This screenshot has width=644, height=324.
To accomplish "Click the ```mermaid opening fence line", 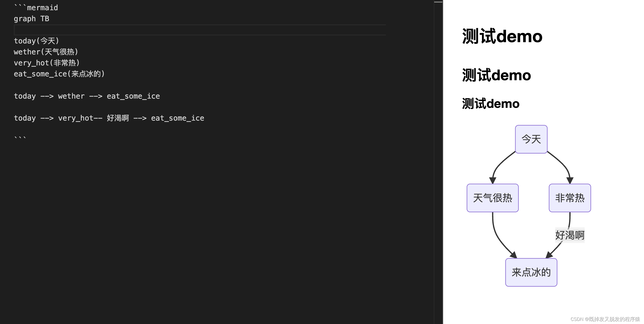I will tap(36, 8).
